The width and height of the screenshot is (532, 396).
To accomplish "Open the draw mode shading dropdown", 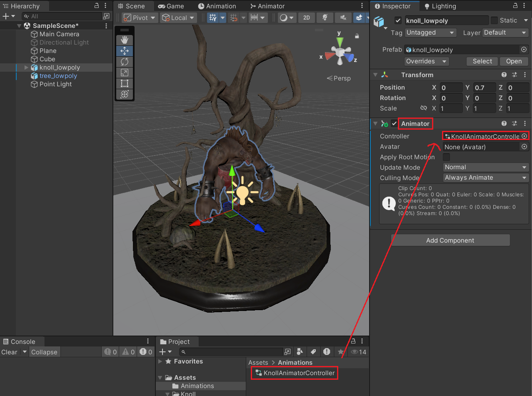I will click(286, 18).
